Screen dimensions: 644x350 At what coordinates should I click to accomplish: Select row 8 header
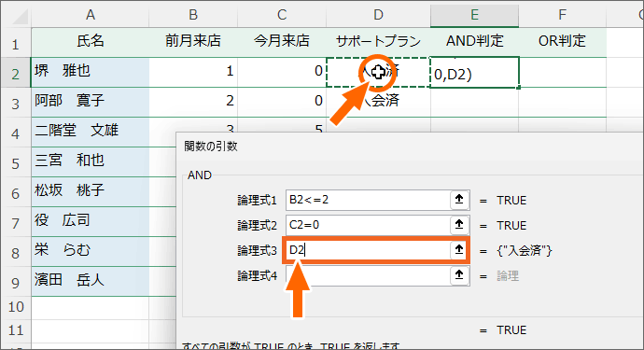tap(16, 252)
